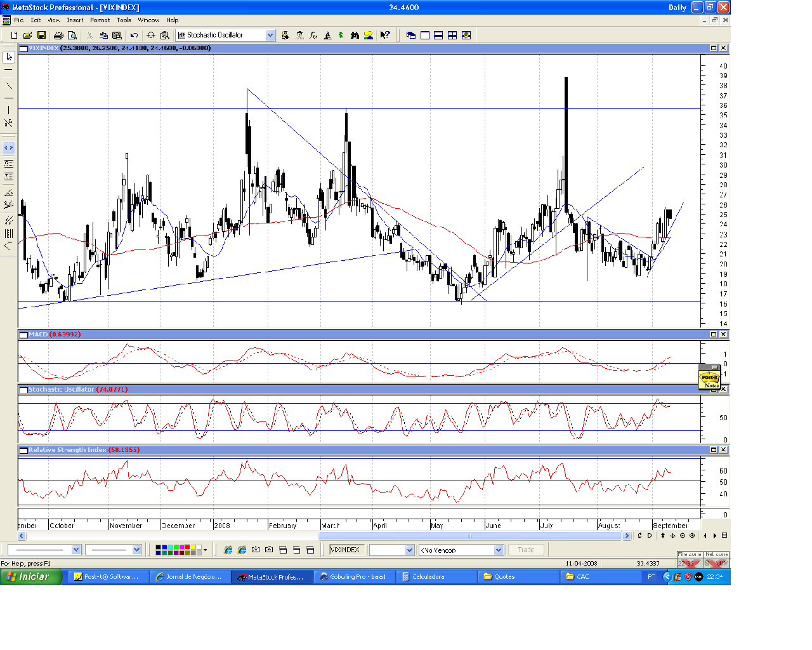
Task: Tile windows using the four-pane layout icon
Action: tap(452, 36)
